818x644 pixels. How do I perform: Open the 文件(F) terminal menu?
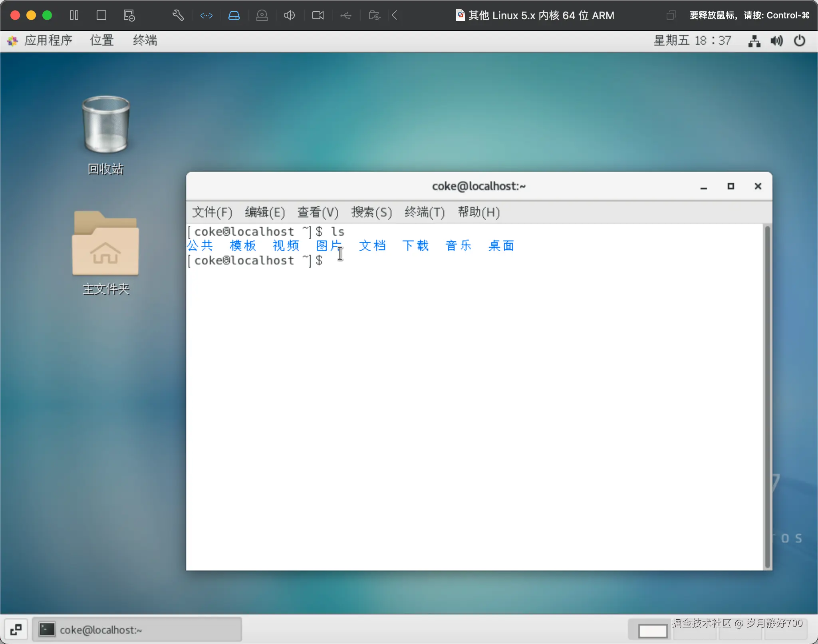click(212, 212)
